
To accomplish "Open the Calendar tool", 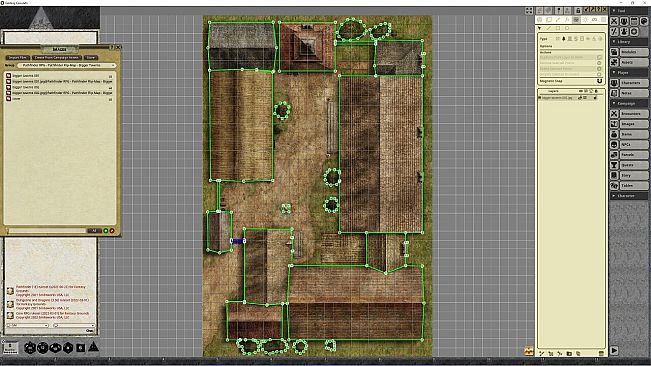I will click(634, 21).
